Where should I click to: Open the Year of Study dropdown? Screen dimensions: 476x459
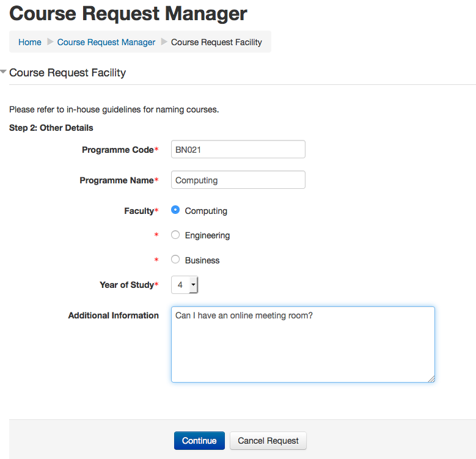185,285
